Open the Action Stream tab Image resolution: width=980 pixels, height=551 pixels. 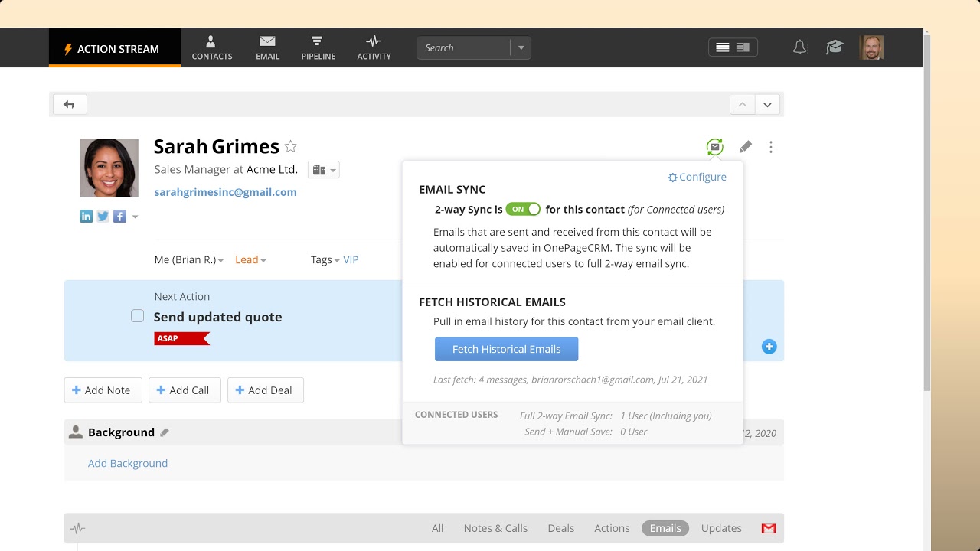coord(115,48)
